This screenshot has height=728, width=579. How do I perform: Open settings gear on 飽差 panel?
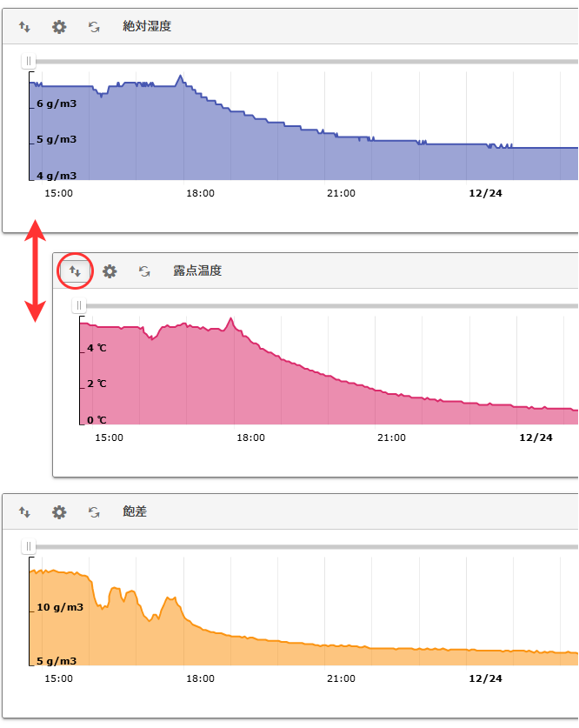[59, 512]
